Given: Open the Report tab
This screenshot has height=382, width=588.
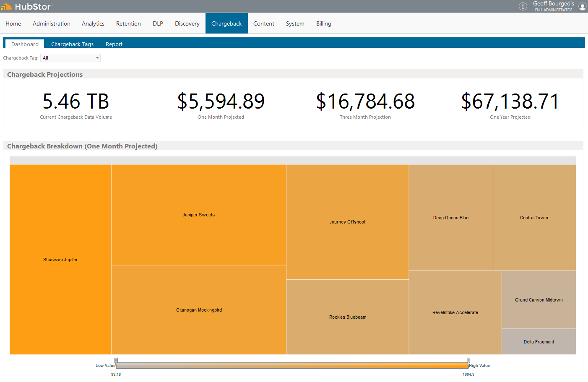Looking at the screenshot, I should click(x=114, y=44).
